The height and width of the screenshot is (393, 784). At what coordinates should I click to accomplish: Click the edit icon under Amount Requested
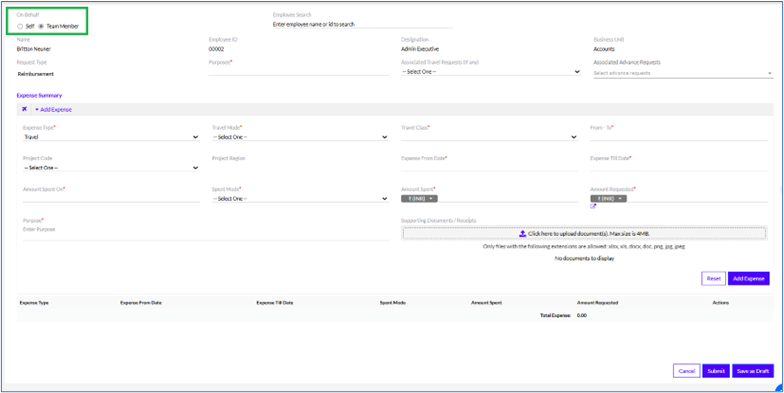[x=594, y=206]
